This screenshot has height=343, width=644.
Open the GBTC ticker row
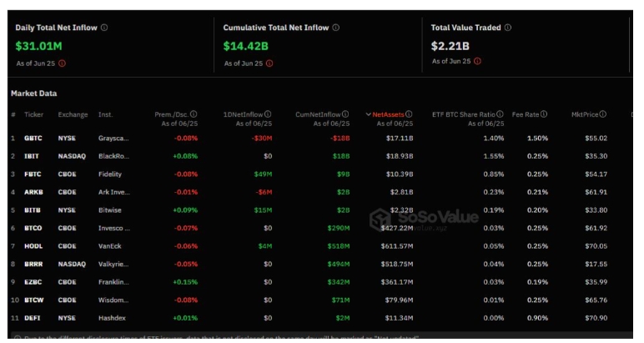[34, 138]
